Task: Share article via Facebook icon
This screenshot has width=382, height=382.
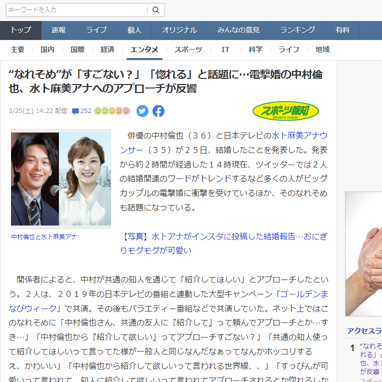Action: [x=158, y=111]
